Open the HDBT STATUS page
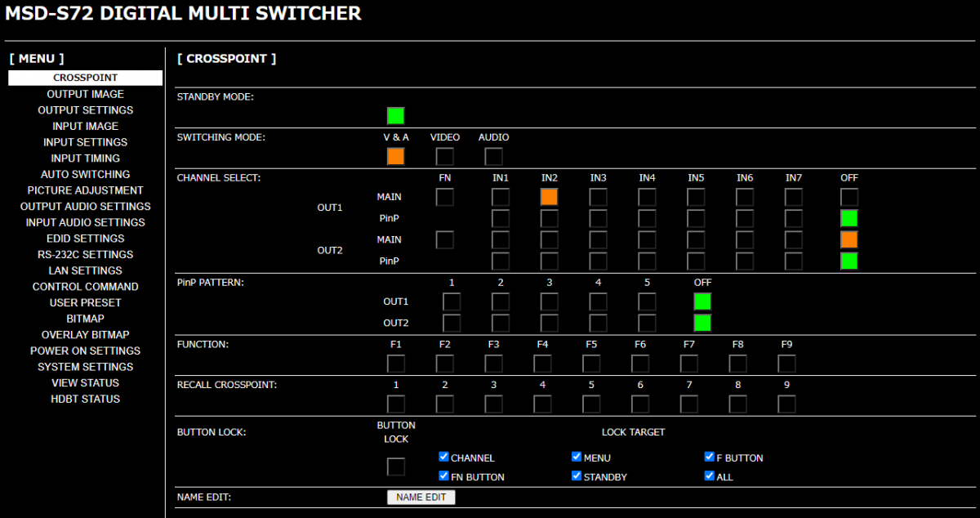This screenshot has width=980, height=518. (x=85, y=399)
